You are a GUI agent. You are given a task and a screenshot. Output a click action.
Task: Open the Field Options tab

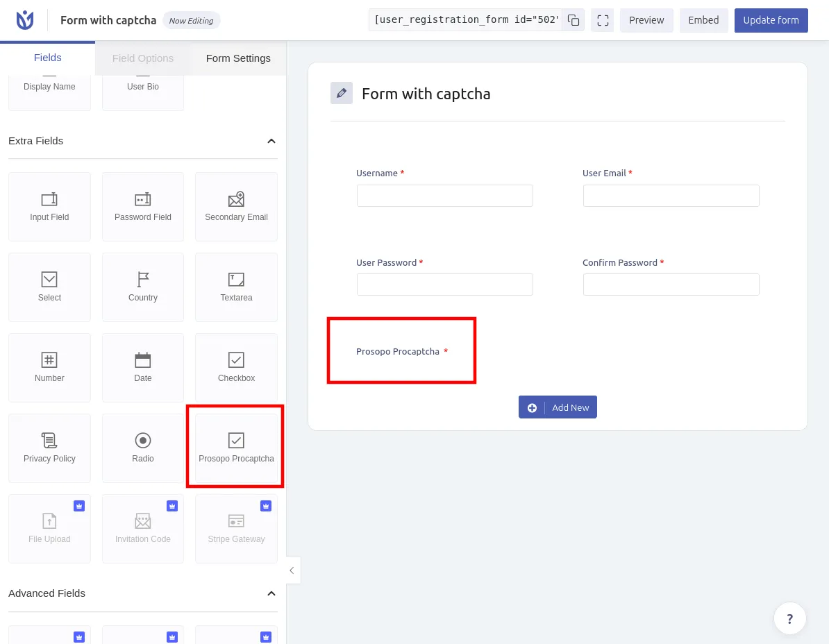click(143, 58)
